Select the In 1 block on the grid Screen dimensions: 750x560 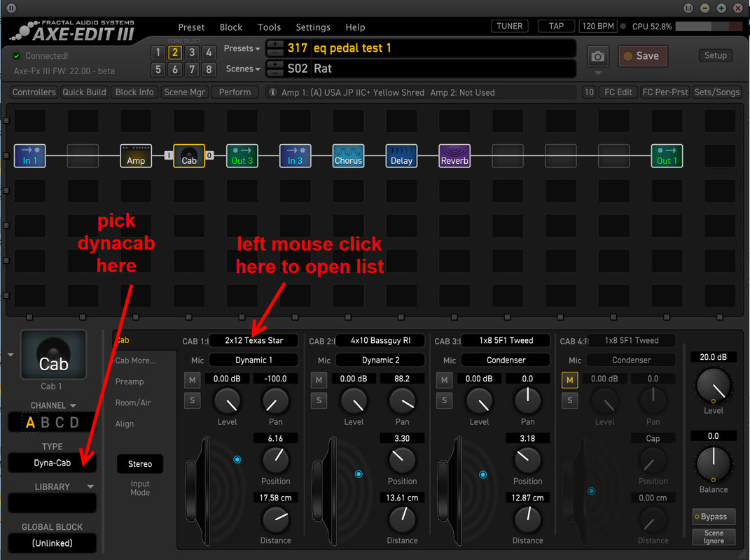[x=29, y=156]
